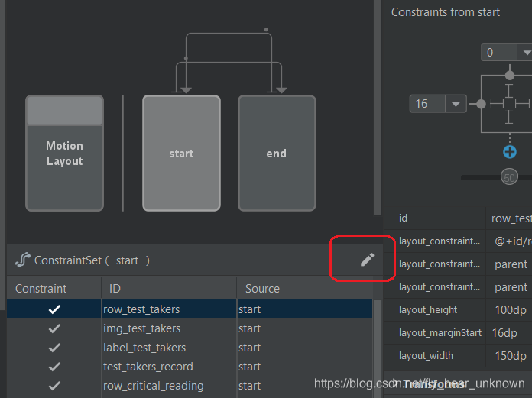The height and width of the screenshot is (398, 532).
Task: Toggle constraint checkmark for test_takers_record
Action: (x=54, y=367)
